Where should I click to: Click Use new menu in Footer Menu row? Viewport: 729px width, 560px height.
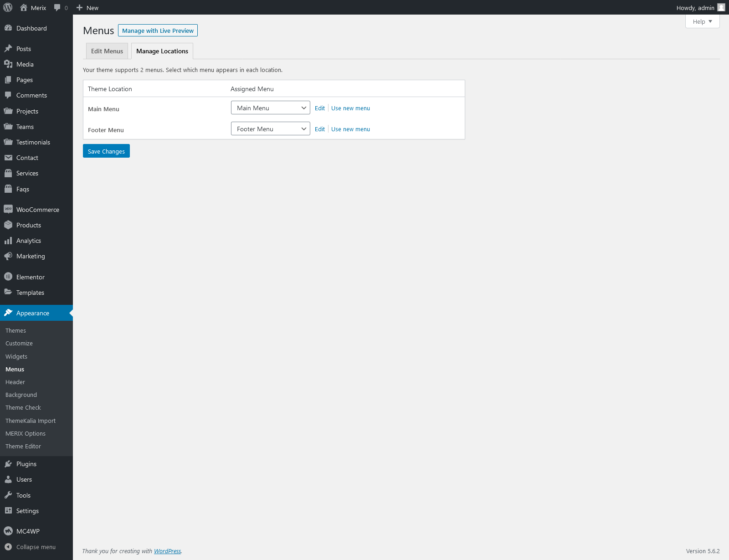[x=350, y=129]
